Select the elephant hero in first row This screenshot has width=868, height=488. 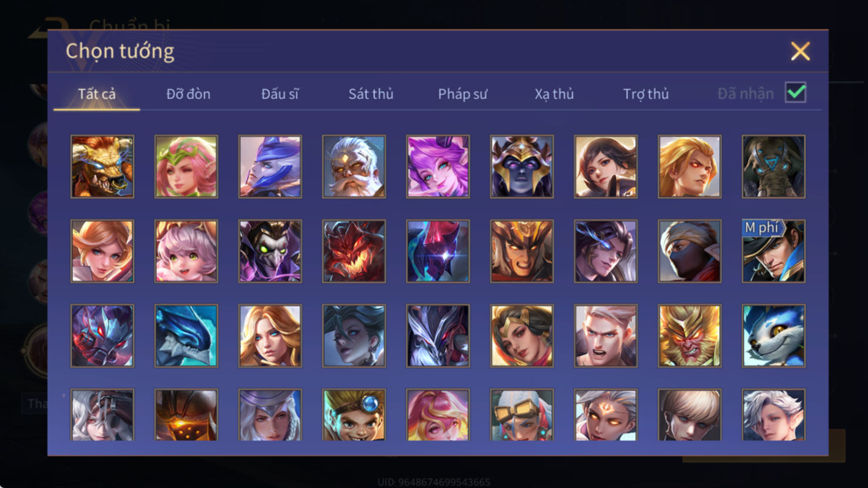tap(773, 166)
